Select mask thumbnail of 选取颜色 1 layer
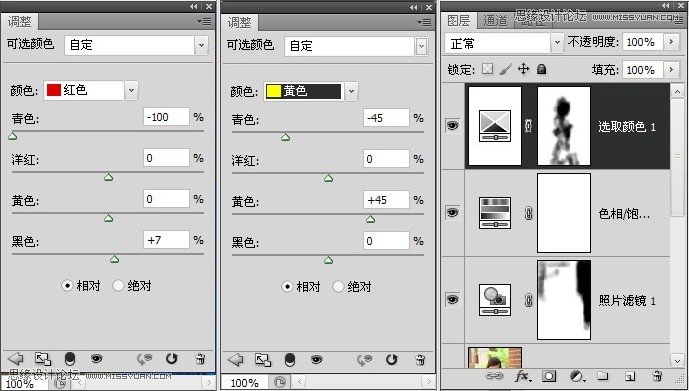The image size is (689, 391). click(564, 126)
